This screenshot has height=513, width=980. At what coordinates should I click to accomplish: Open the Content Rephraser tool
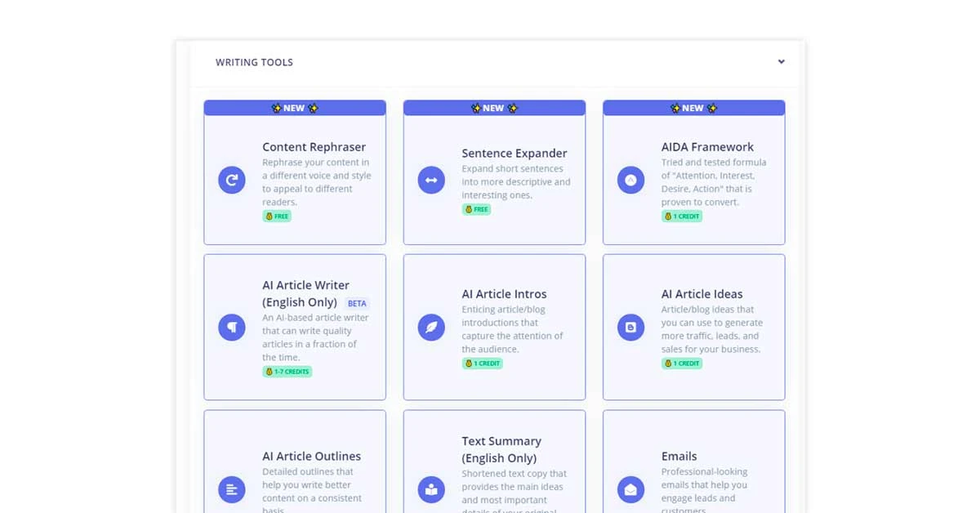[314, 147]
